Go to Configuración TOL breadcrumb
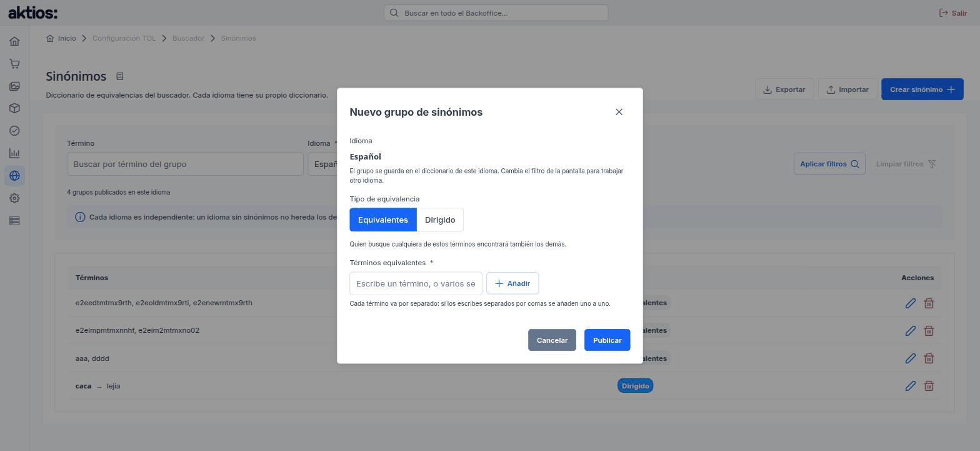980x451 pixels. click(x=124, y=38)
